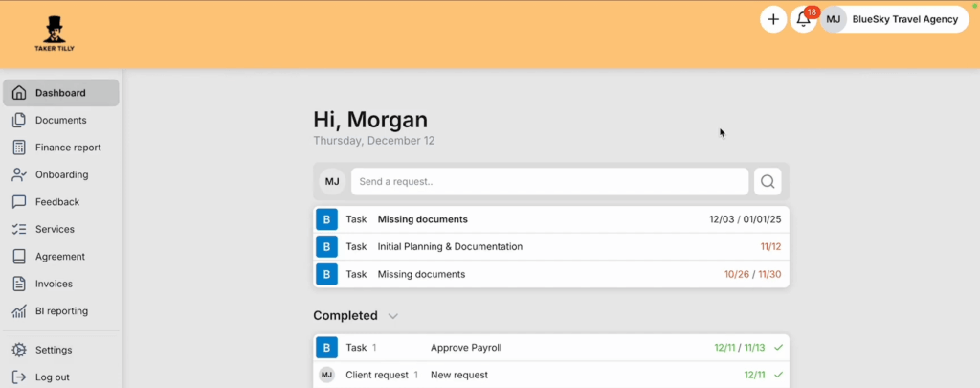980x388 pixels.
Task: Click the Send a request input field
Action: (549, 181)
